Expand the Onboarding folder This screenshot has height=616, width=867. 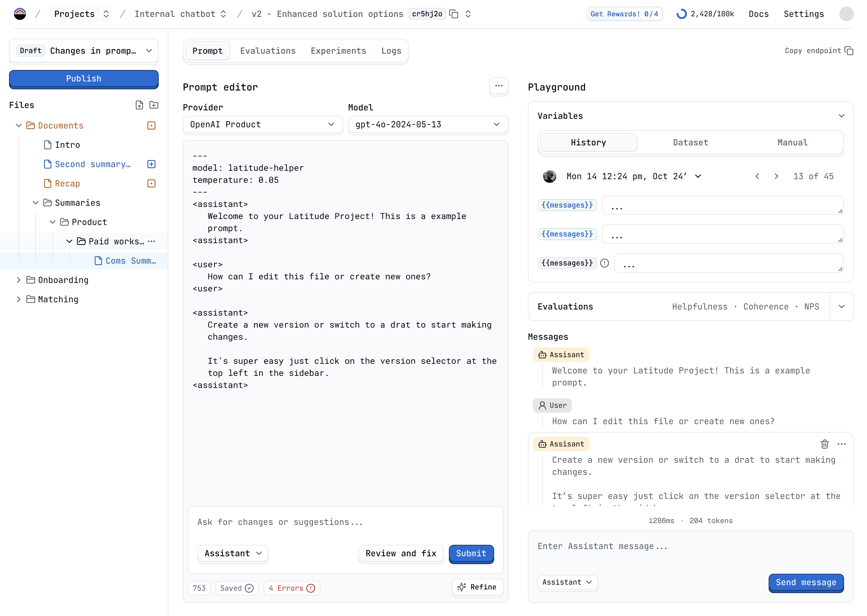point(19,280)
